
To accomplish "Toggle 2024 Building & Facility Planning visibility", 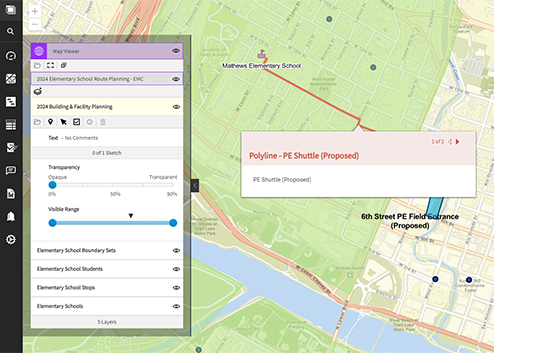I will click(176, 107).
